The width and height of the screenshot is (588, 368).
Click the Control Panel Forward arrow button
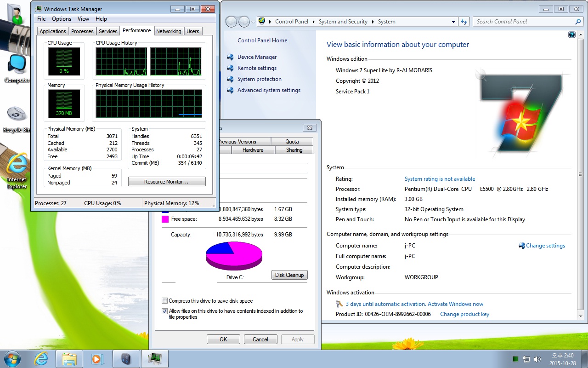[244, 21]
